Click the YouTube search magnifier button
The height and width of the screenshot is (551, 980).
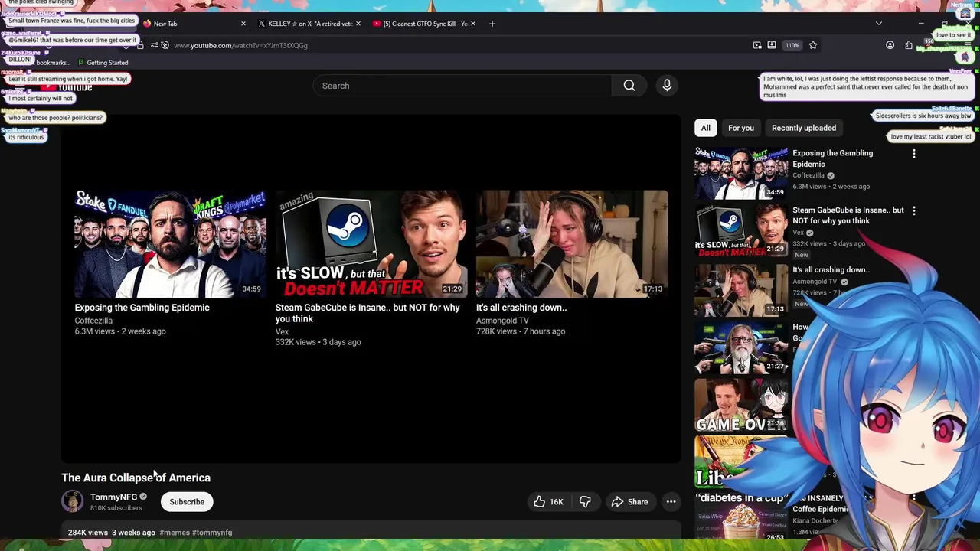point(629,86)
